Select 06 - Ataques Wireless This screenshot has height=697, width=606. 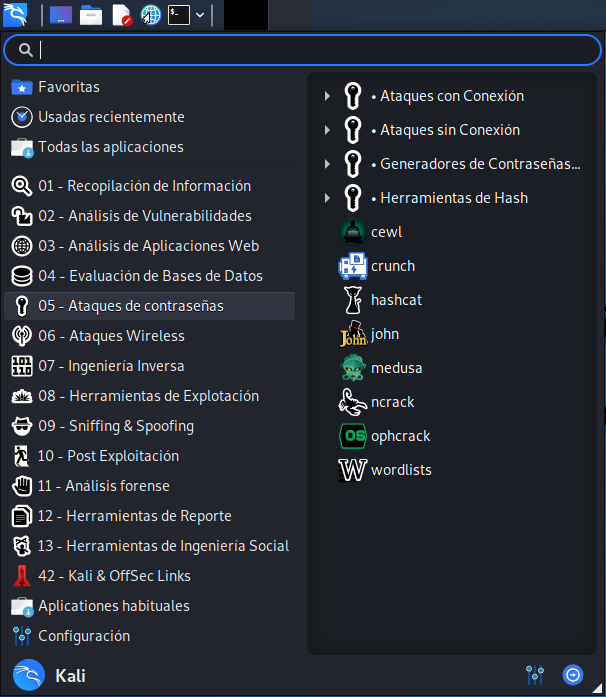[x=149, y=336]
